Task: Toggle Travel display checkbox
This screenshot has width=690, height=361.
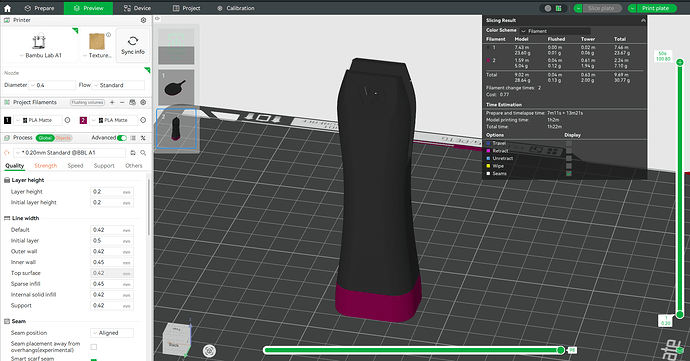Action: 569,144
